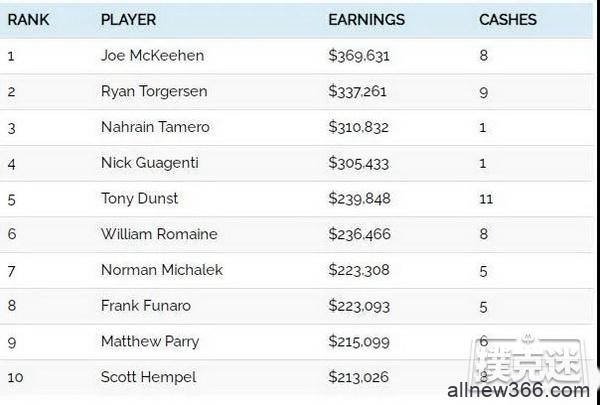Select the CASHES column header
The width and height of the screenshot is (600, 405).
click(508, 20)
